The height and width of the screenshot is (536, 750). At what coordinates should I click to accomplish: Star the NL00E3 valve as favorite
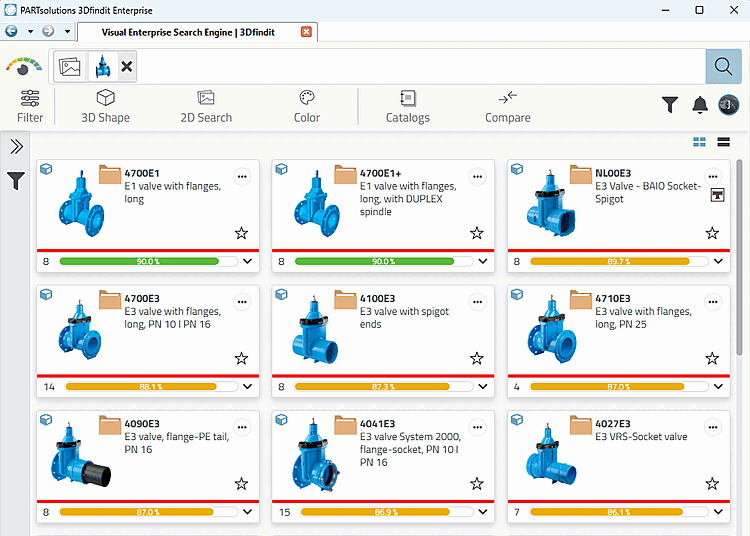pyautogui.click(x=712, y=233)
